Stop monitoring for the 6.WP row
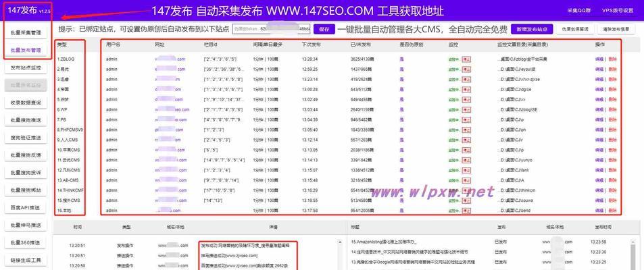 tap(466, 109)
